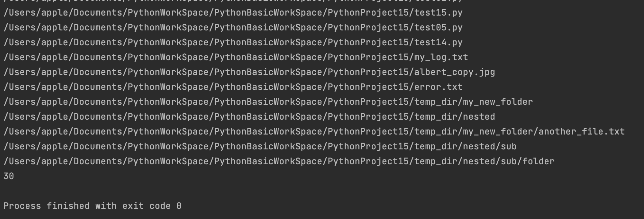Click 'PythonWorkSpace' in the albert_copy.jpg line
644x219 pixels.
click(168, 72)
